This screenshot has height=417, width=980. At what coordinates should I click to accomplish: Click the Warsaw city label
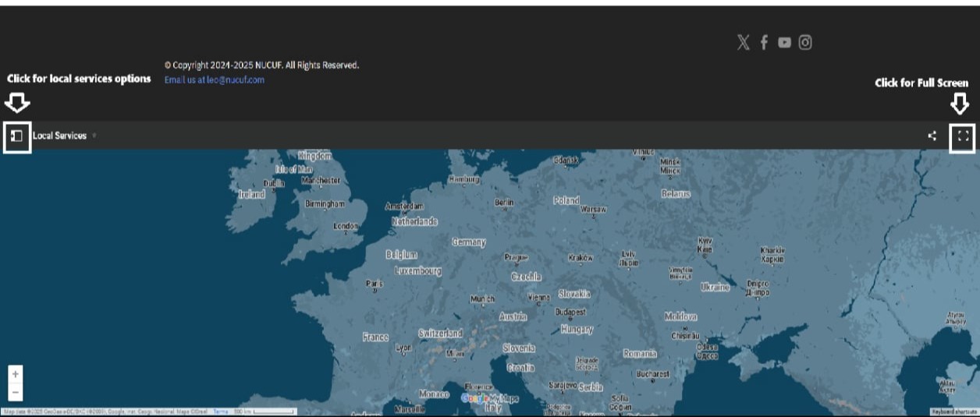(x=594, y=210)
